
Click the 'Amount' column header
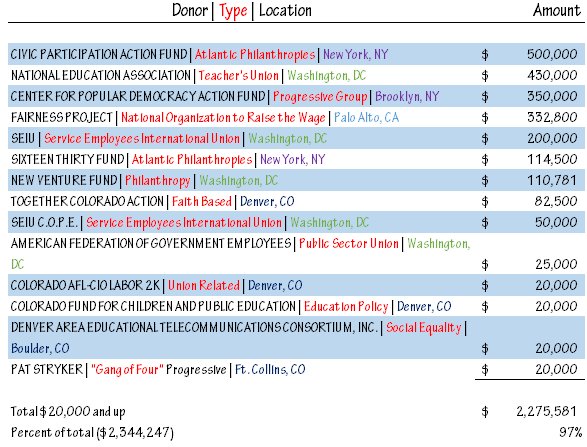point(557,10)
